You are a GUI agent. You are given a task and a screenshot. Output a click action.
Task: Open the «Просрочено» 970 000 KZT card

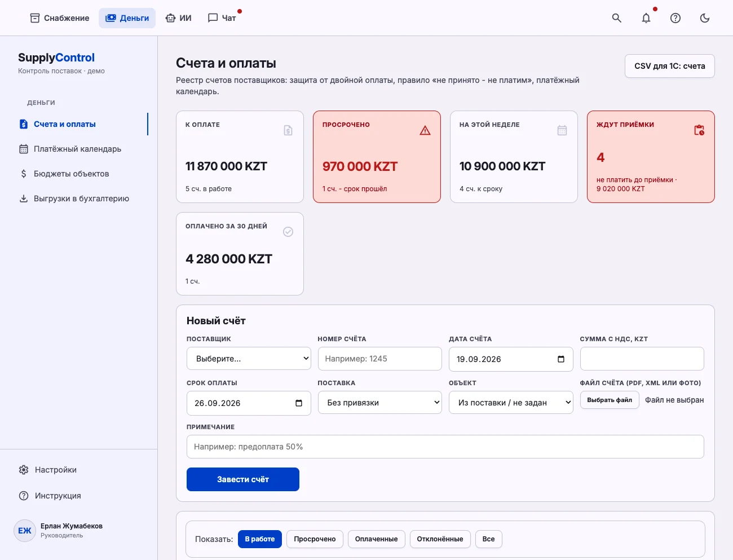pyautogui.click(x=377, y=157)
